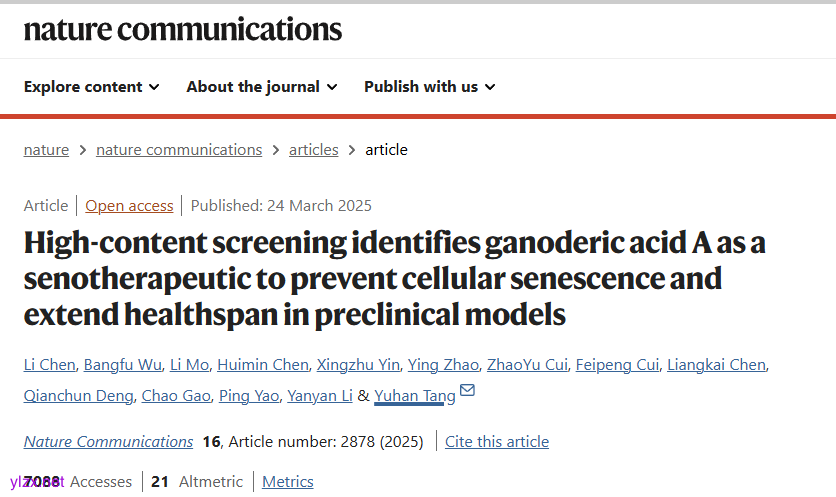This screenshot has width=836, height=497.
Task: Navigate to articles breadcrumb
Action: (x=314, y=150)
